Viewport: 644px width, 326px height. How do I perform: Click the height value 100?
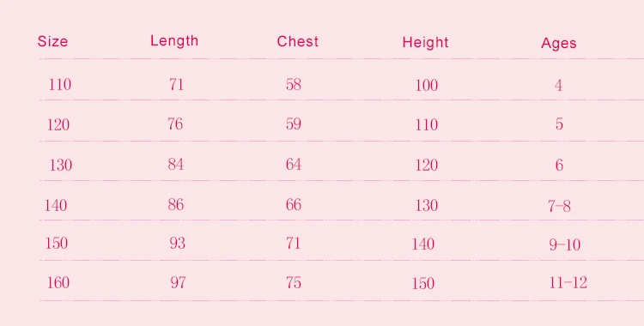point(426,86)
